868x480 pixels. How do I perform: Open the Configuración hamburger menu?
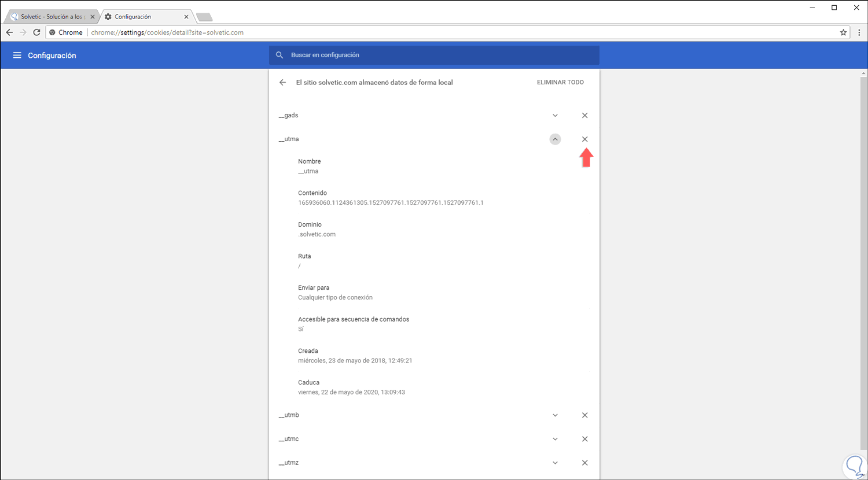(x=17, y=56)
